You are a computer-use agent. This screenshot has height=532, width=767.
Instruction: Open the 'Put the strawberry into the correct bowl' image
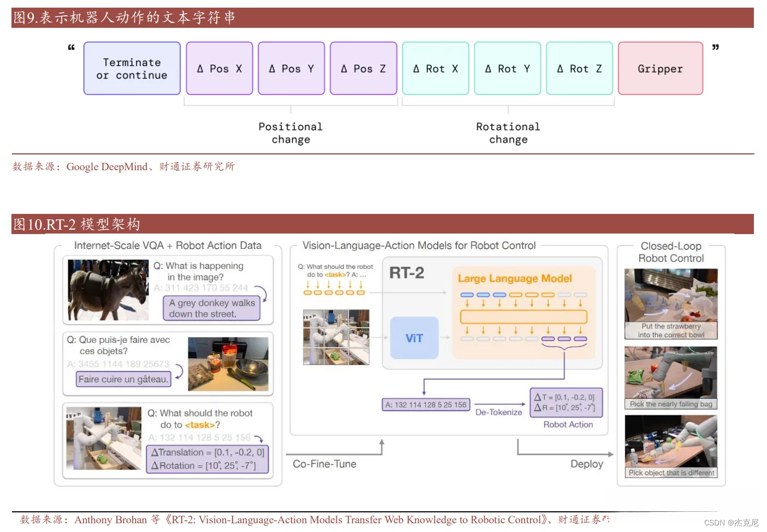671,304
